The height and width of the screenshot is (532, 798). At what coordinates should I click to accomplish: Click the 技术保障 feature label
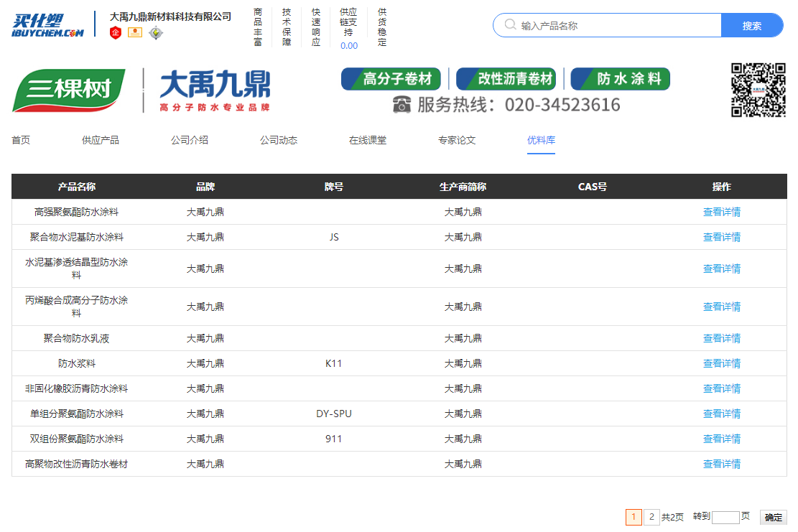pyautogui.click(x=287, y=27)
